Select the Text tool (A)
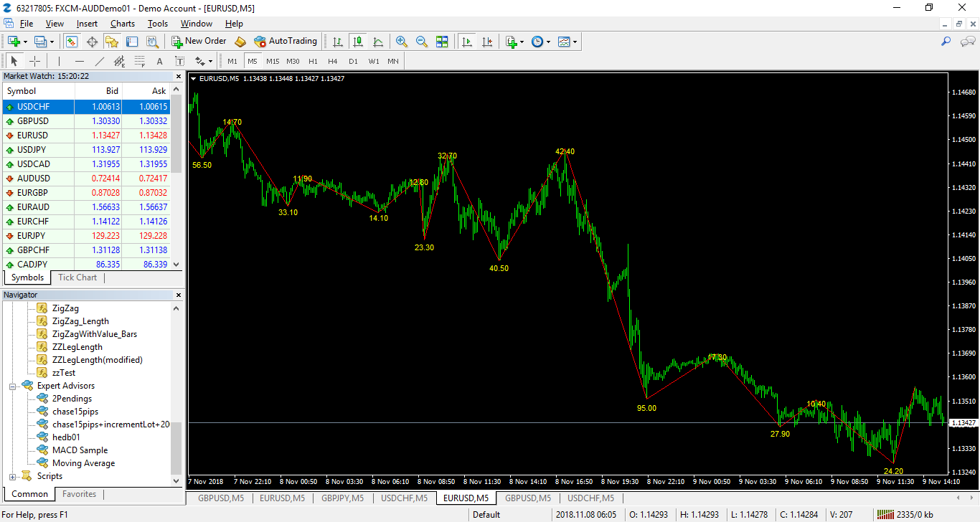 coord(159,61)
